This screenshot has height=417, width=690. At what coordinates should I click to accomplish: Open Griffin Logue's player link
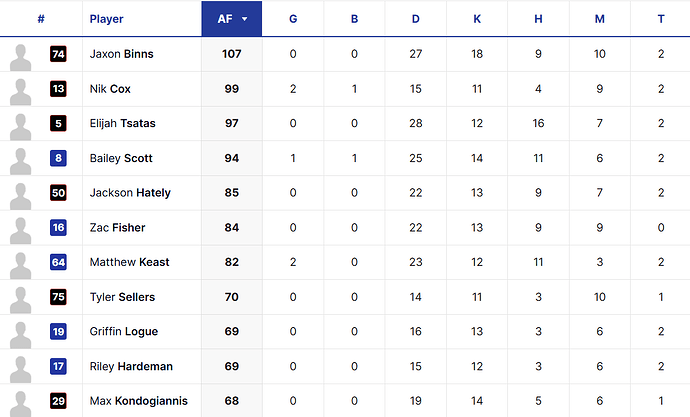(124, 332)
